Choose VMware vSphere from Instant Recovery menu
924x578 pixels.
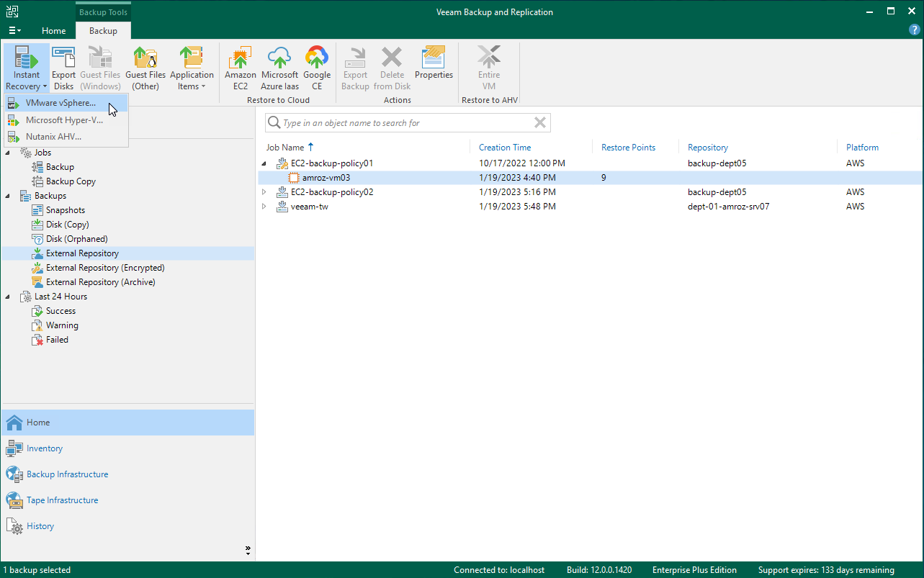point(60,103)
